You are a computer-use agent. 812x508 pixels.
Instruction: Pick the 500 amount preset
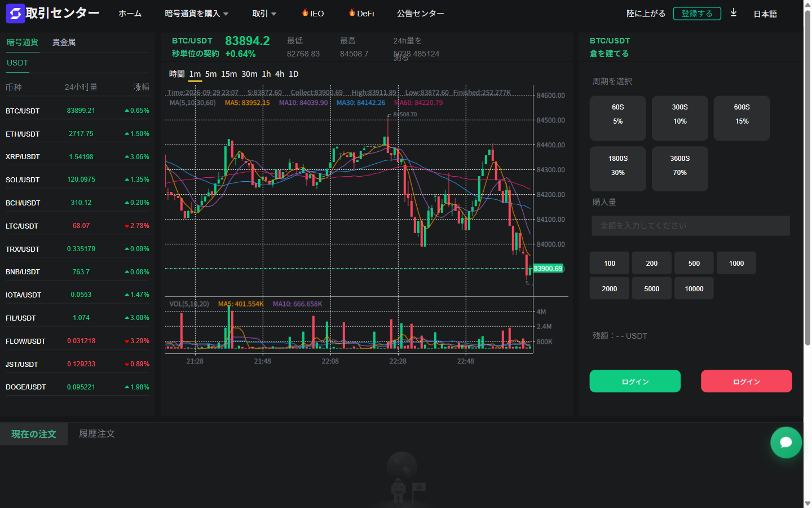(x=694, y=263)
